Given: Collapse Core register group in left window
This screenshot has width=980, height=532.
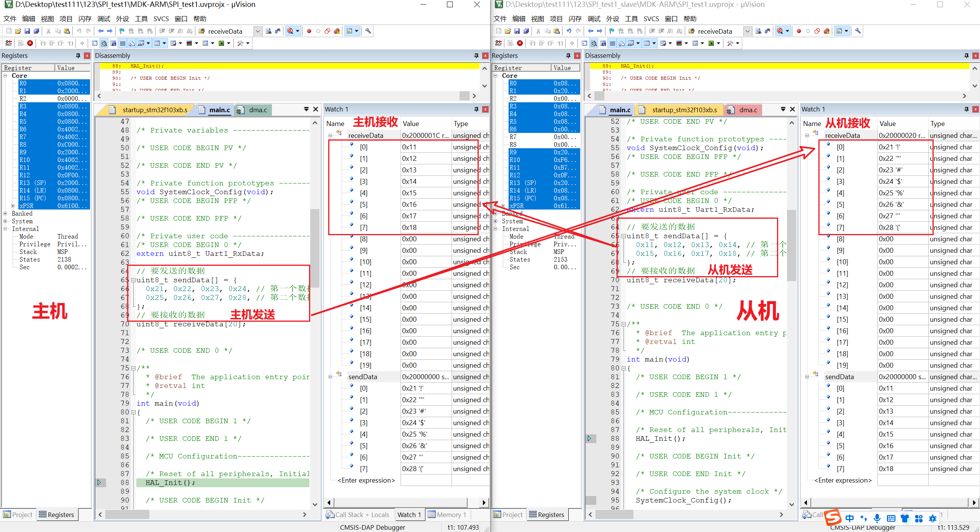Looking at the screenshot, I should click(6, 76).
